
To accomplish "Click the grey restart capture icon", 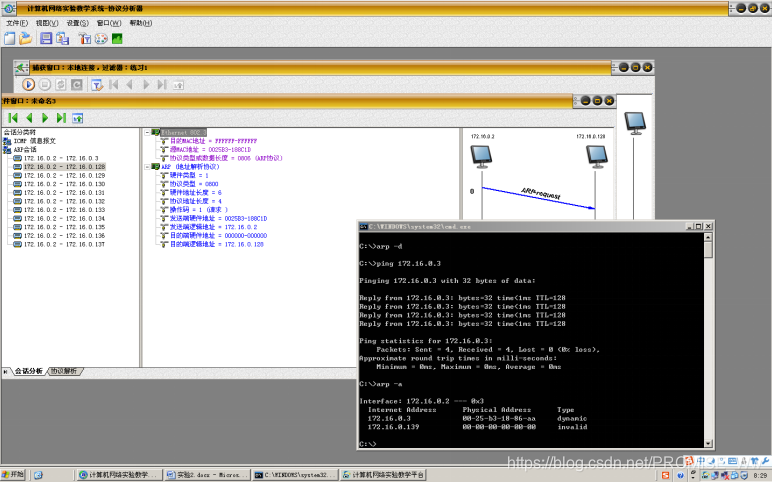I will pos(77,85).
